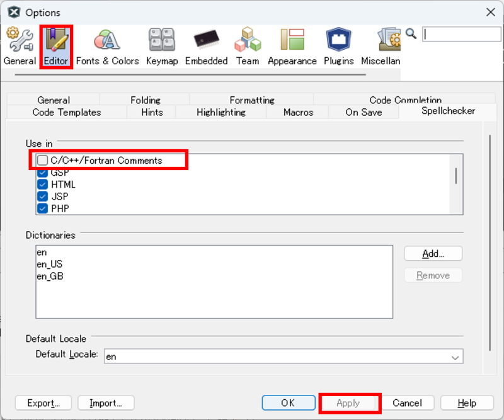Viewport: 504px width, 420px height.
Task: Click the options search field
Action: (x=461, y=35)
